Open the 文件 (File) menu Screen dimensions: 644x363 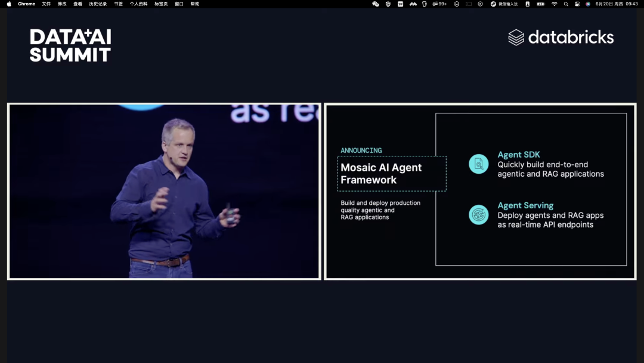coord(46,4)
